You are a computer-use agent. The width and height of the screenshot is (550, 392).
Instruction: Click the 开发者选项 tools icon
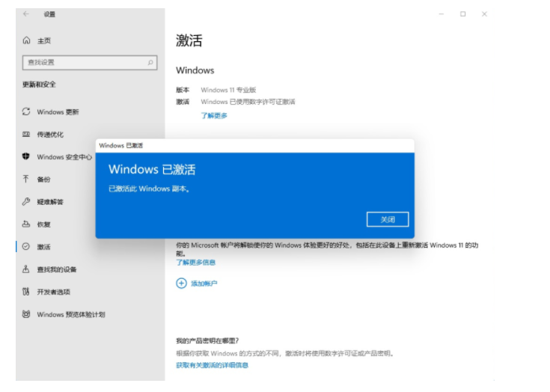(x=26, y=291)
